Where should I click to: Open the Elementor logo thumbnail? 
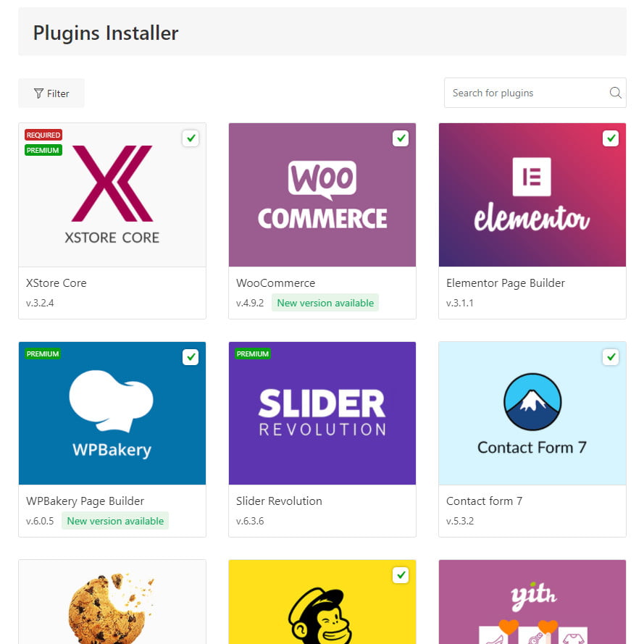click(x=532, y=195)
